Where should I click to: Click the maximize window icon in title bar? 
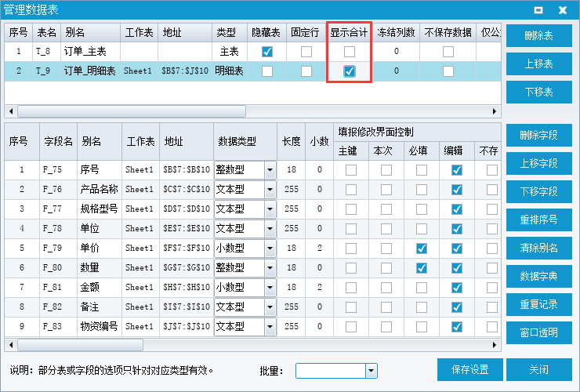(538, 10)
